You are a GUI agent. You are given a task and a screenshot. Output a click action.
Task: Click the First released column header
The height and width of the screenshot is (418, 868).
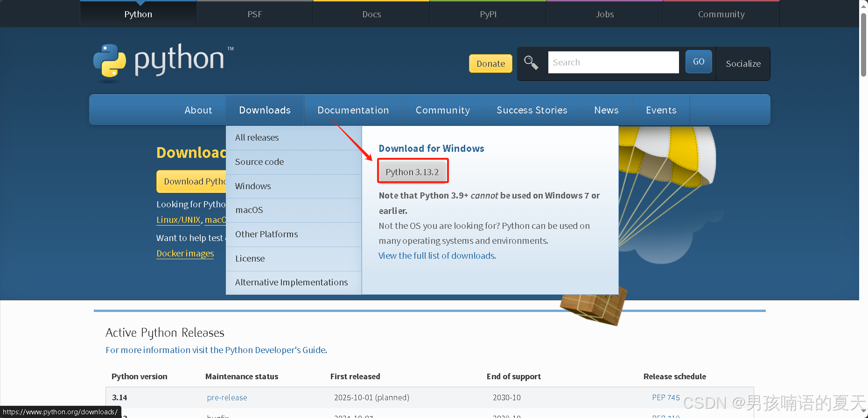tap(355, 377)
